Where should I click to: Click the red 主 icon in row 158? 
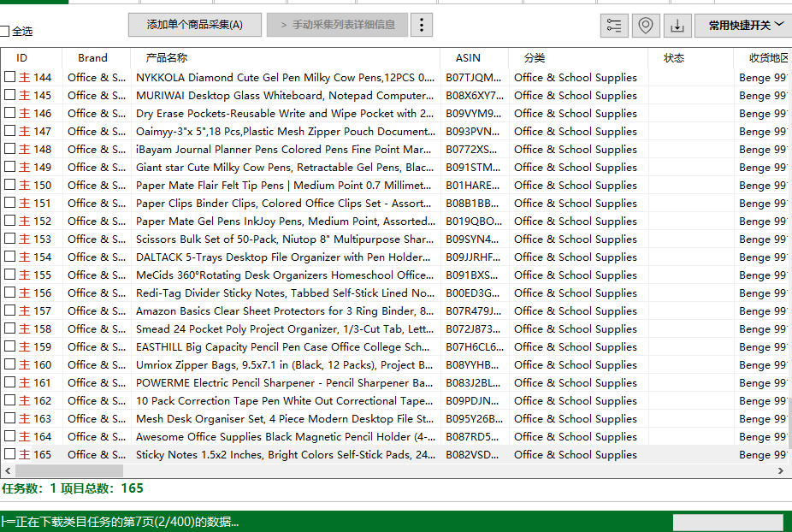point(24,329)
